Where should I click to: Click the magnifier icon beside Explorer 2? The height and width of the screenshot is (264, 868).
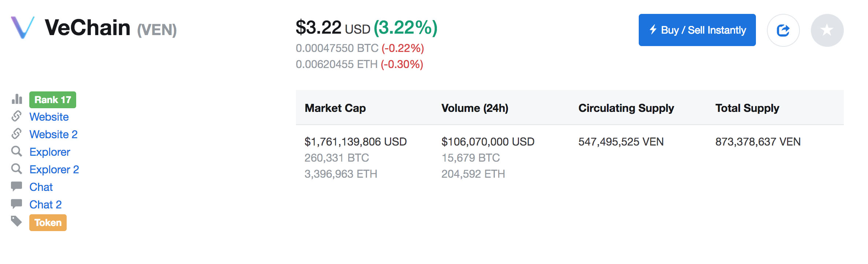click(16, 169)
